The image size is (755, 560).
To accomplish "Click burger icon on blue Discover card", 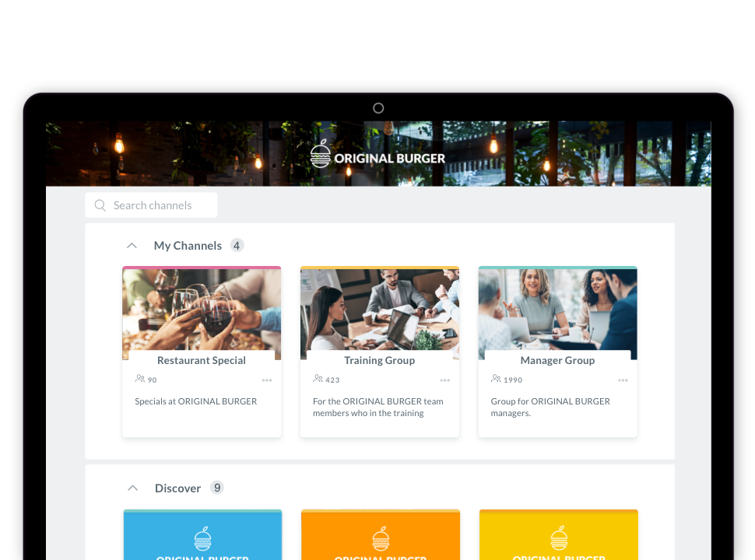I will (202, 539).
